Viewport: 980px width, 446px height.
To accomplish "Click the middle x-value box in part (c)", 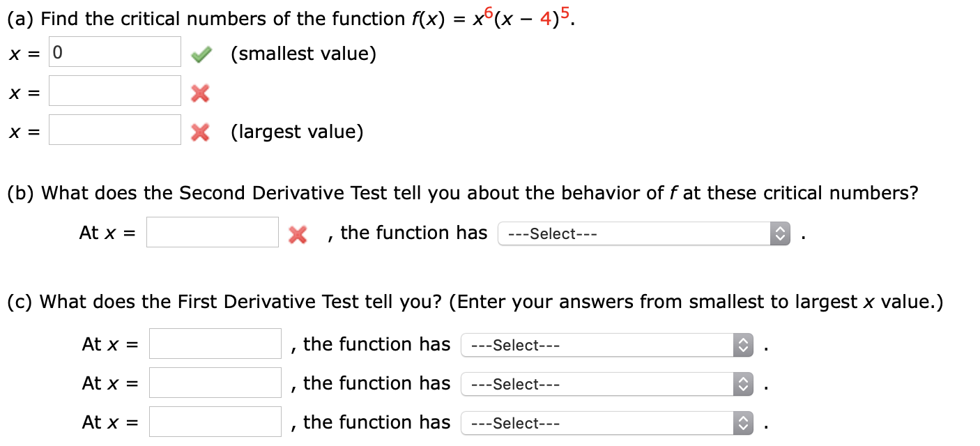I will point(214,382).
